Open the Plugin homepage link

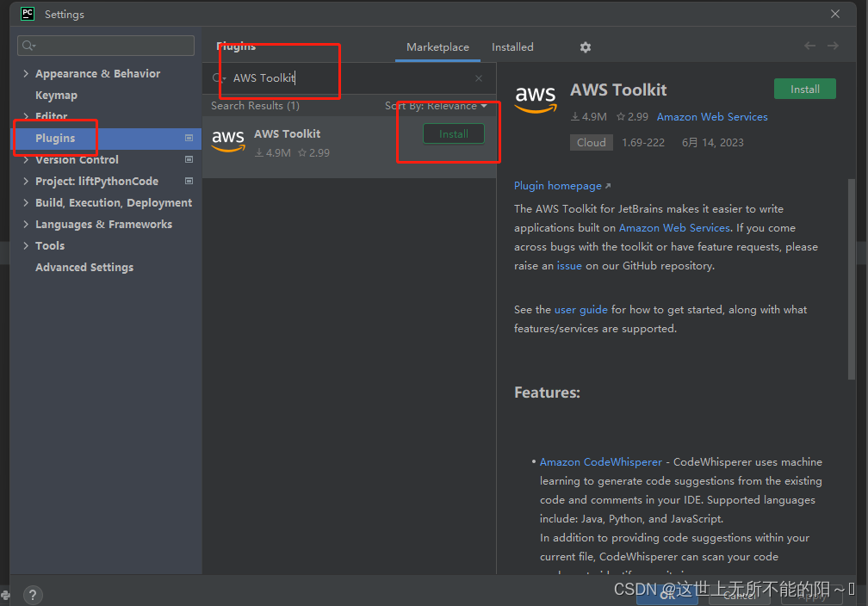[x=561, y=186]
